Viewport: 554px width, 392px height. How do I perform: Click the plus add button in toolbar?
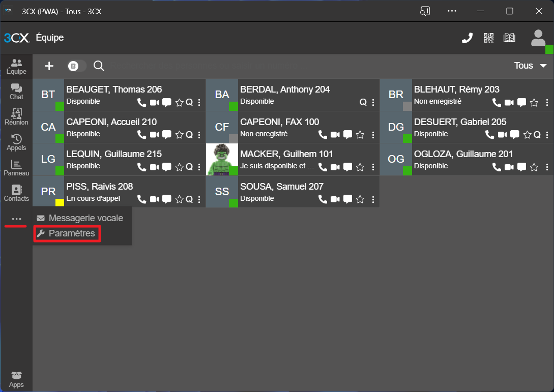pyautogui.click(x=49, y=66)
